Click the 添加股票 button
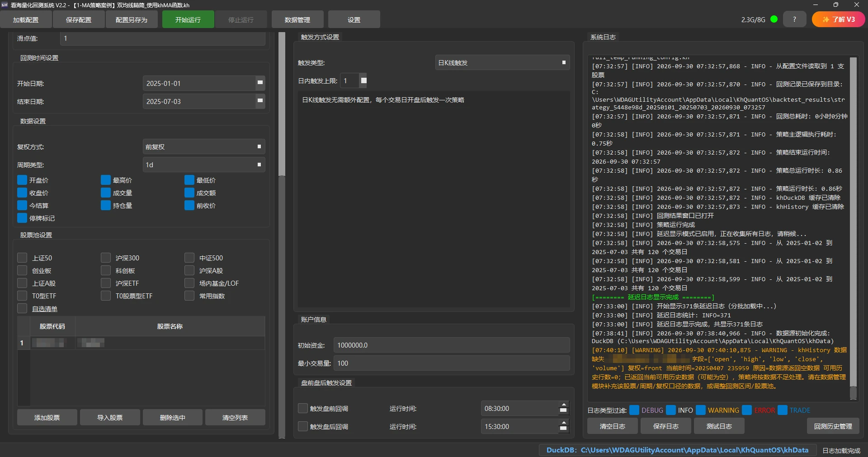The height and width of the screenshot is (457, 868). [47, 417]
